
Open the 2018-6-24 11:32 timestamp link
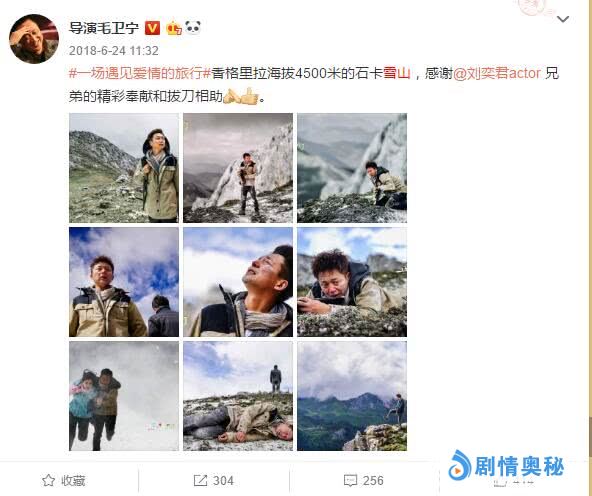pos(114,51)
